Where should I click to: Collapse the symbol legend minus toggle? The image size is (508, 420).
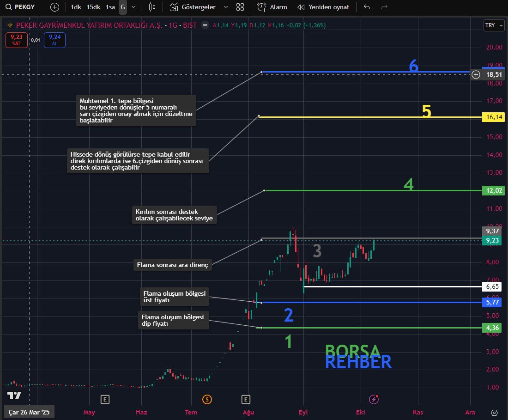205,25
